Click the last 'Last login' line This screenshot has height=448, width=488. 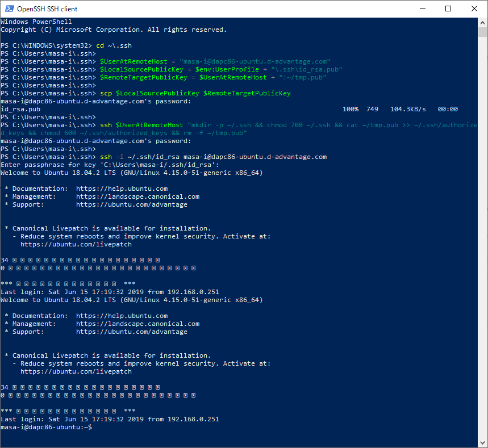pos(110,420)
